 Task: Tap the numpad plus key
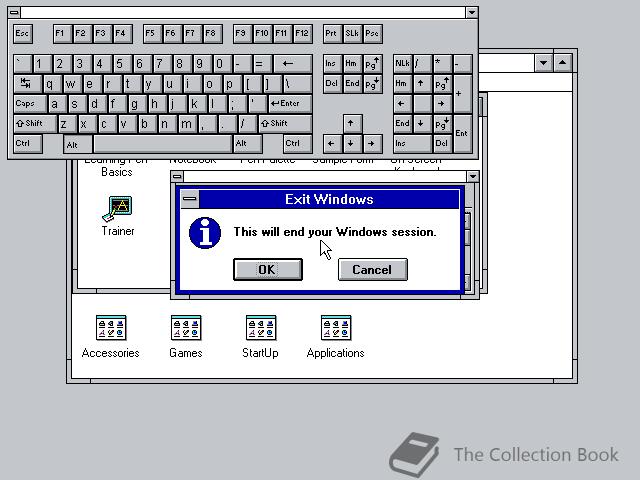463,94
